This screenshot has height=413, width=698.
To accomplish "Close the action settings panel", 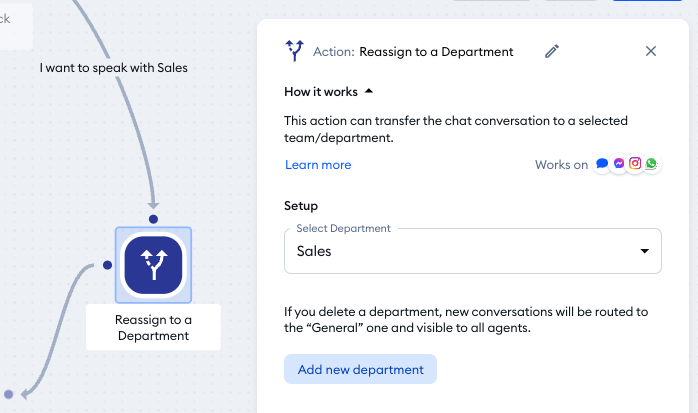I will pos(651,51).
